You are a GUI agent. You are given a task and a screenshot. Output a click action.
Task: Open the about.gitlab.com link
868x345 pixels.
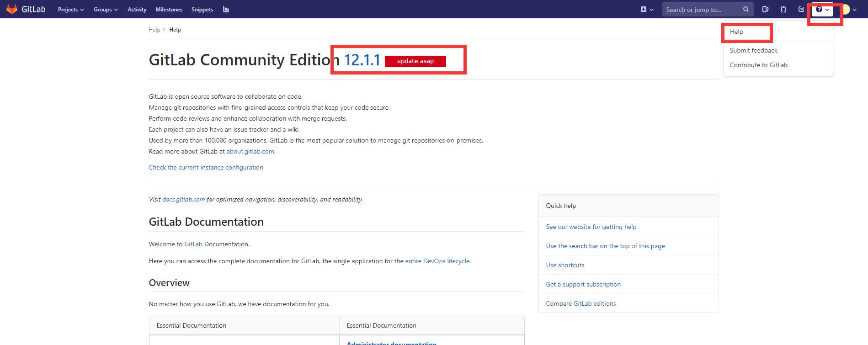250,151
